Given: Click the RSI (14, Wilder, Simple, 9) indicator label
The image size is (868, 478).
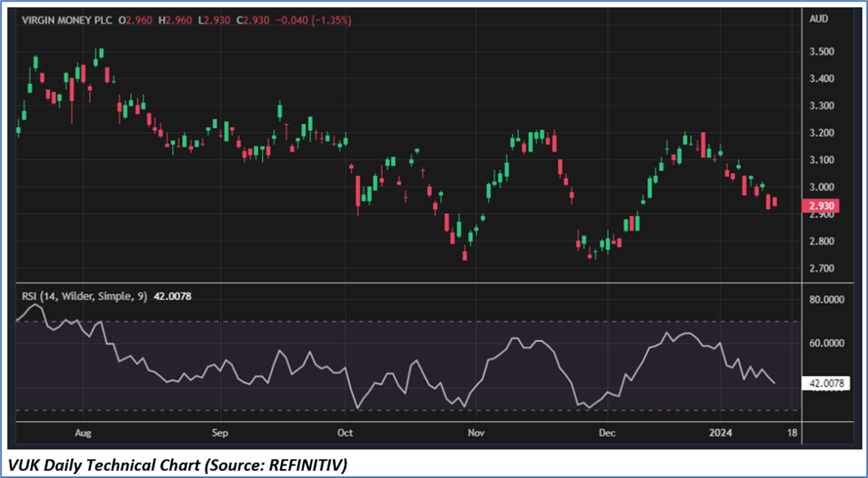Looking at the screenshot, I should point(84,296).
